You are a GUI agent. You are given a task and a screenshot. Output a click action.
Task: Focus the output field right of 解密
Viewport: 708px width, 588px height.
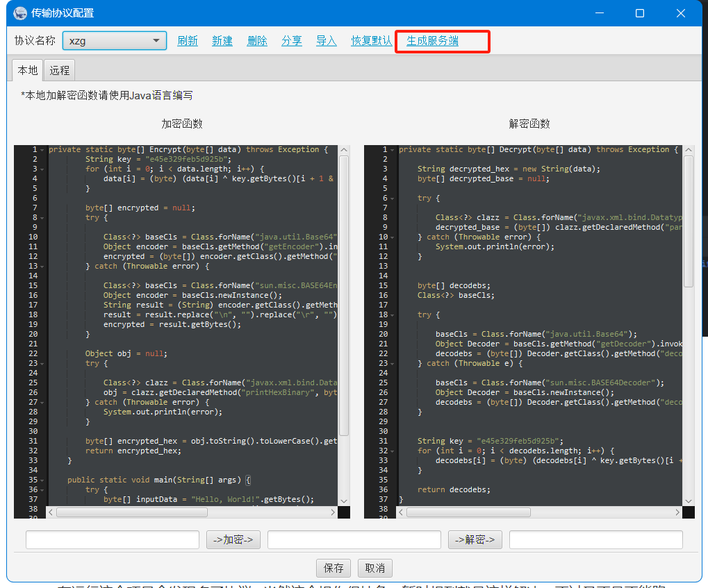pos(596,539)
